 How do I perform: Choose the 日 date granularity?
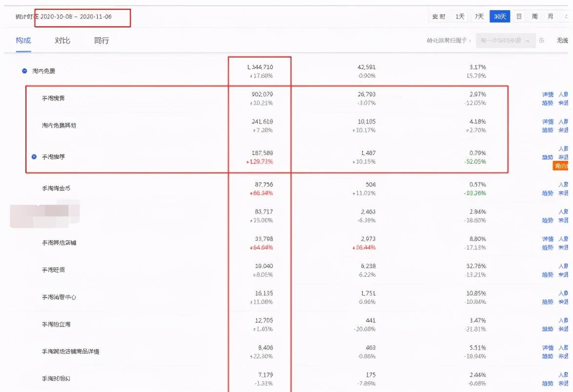[519, 17]
